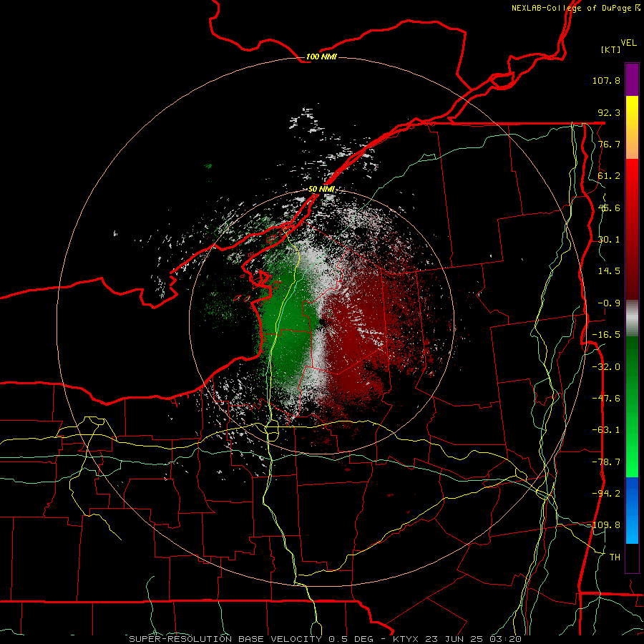The image size is (644, 644).
Task: Click the -94.2 velocity legend value
Action: [x=606, y=494]
